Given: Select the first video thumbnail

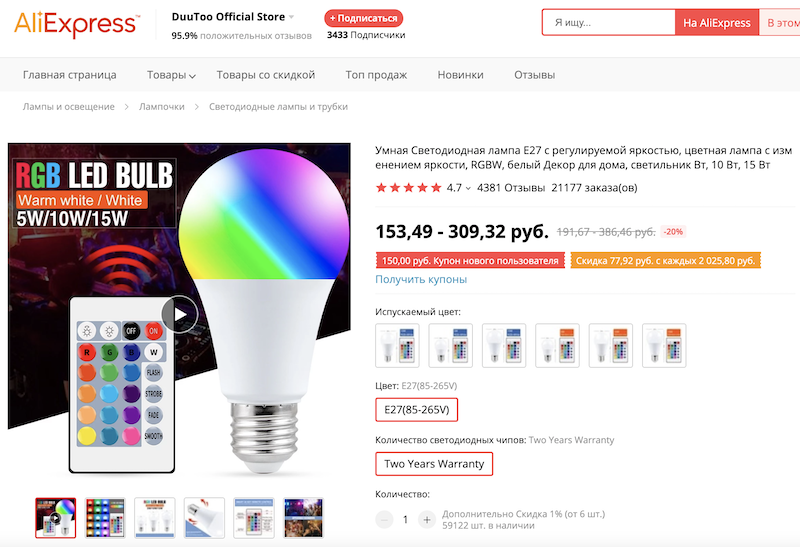Looking at the screenshot, I should pyautogui.click(x=55, y=517).
